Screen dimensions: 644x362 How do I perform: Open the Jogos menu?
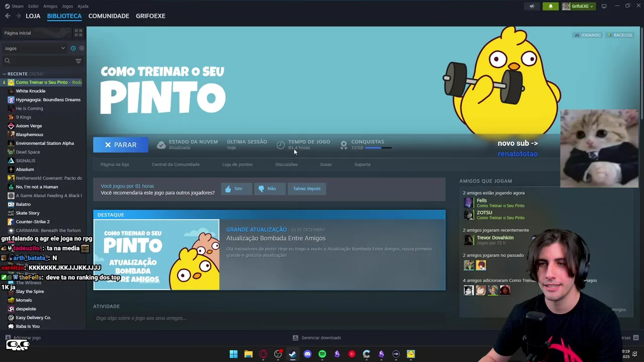click(67, 6)
